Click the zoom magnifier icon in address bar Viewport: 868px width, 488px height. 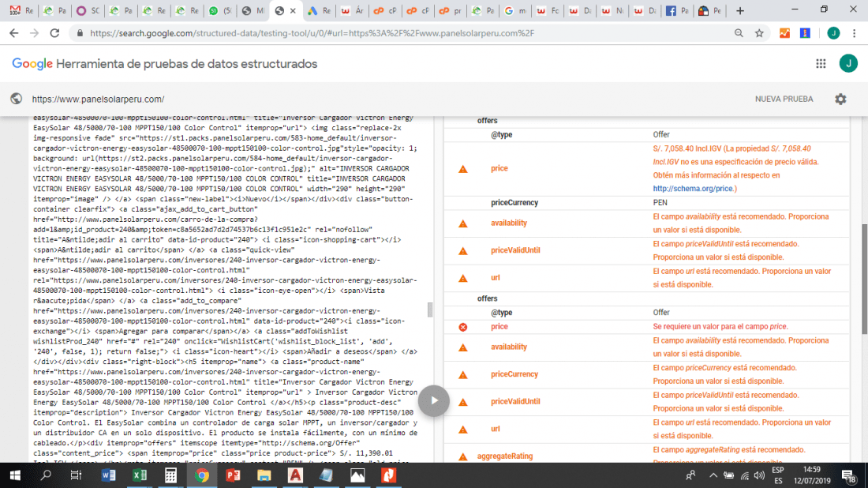click(739, 33)
